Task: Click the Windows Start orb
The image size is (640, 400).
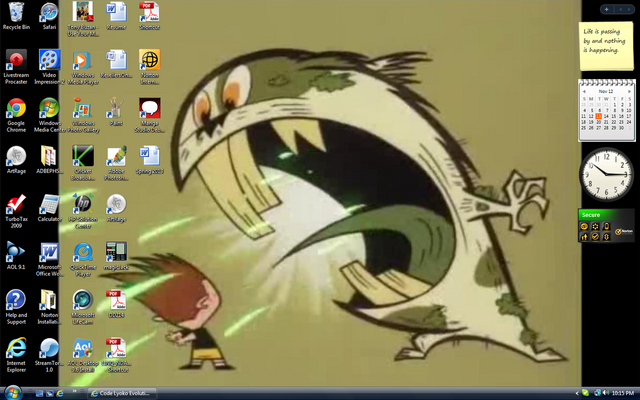Action: click(x=13, y=393)
